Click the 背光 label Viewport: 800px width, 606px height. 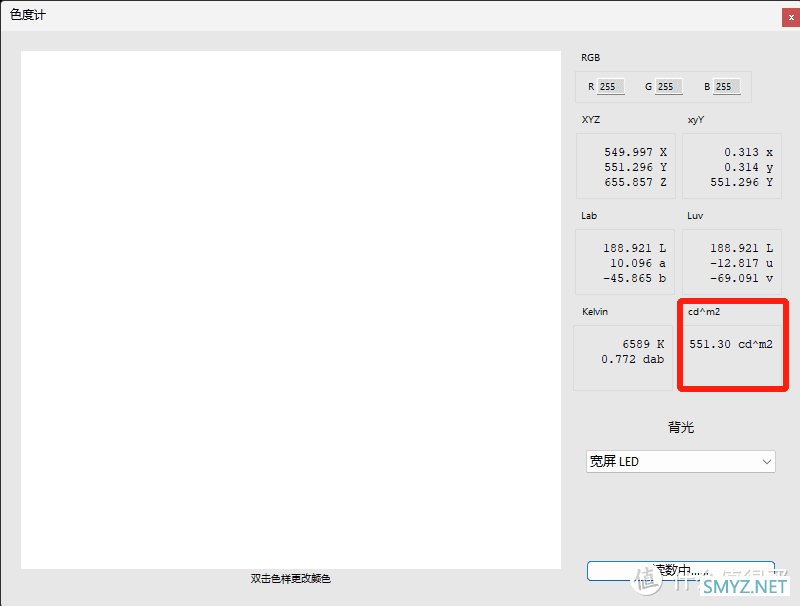(x=681, y=427)
